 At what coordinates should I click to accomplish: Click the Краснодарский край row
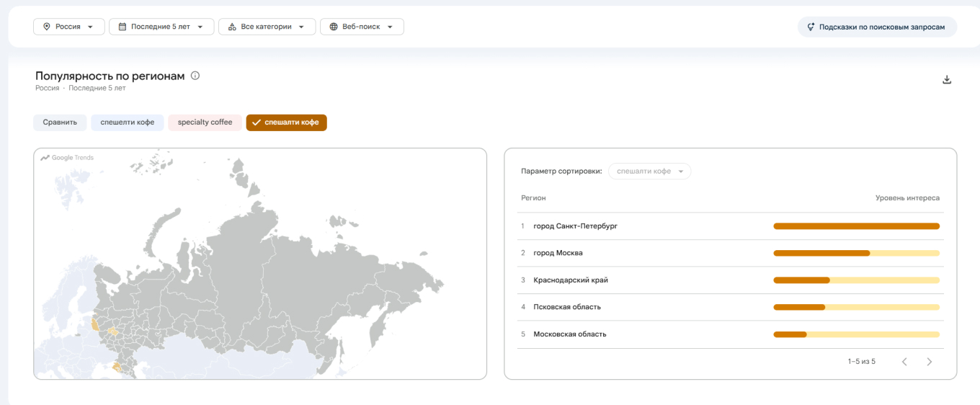pyautogui.click(x=730, y=280)
